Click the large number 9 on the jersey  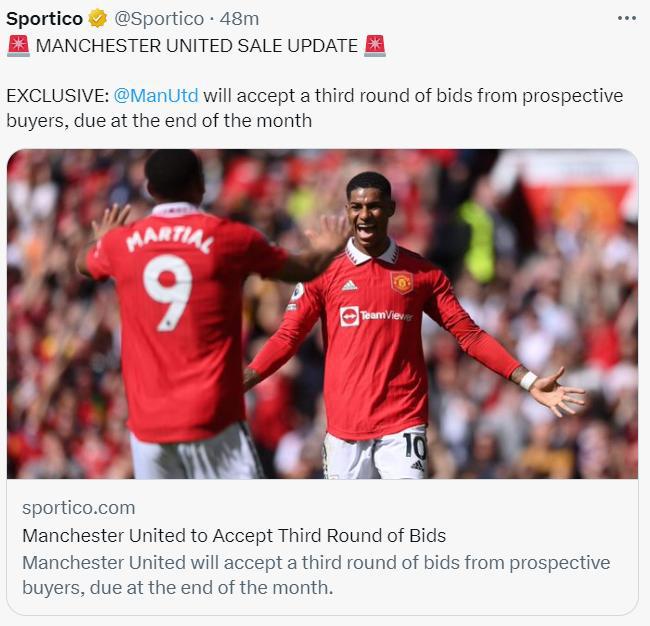(x=167, y=293)
